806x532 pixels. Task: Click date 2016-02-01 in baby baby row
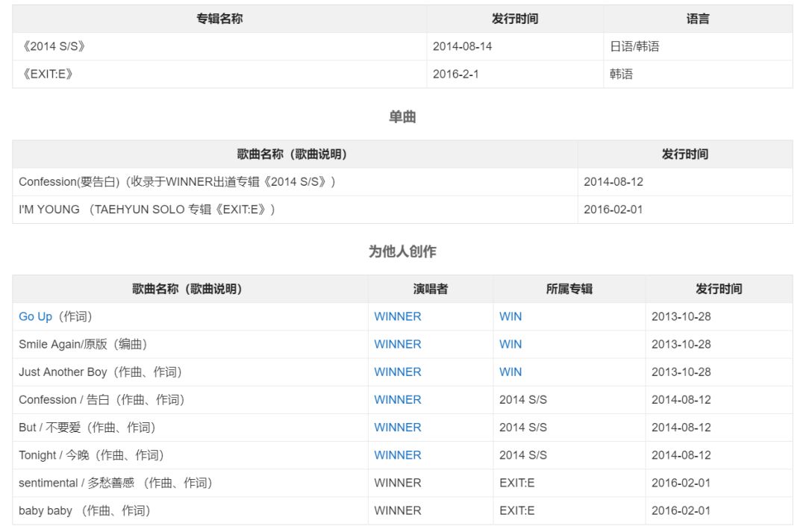(681, 511)
